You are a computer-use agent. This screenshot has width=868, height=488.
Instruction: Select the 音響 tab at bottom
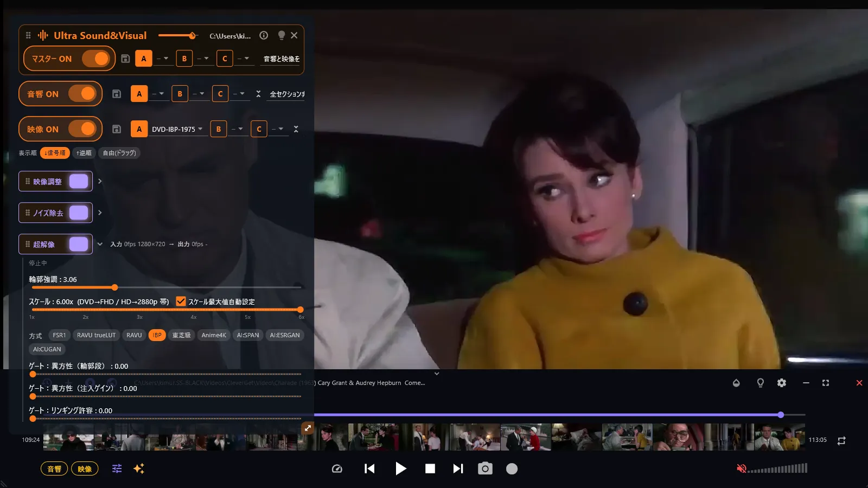(x=54, y=469)
